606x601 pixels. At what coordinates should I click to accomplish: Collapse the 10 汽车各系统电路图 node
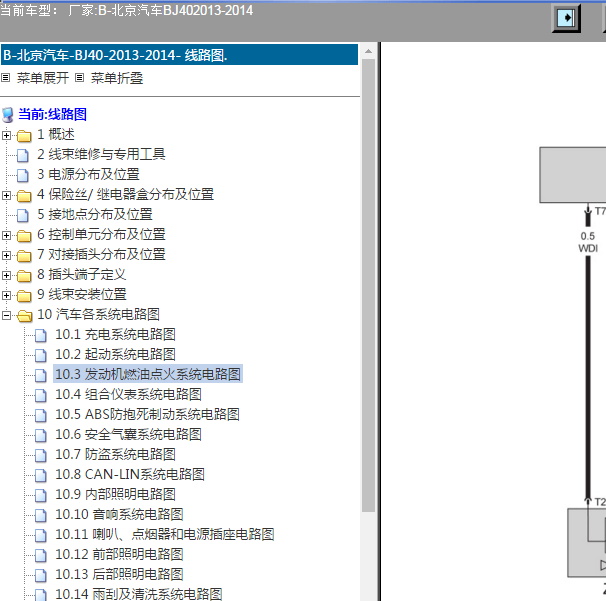pyautogui.click(x=6, y=316)
